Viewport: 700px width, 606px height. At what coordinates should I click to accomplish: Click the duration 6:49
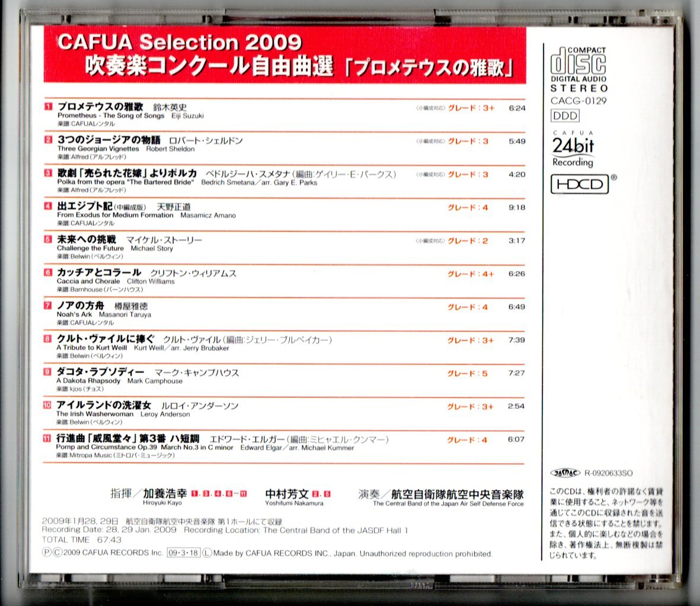pyautogui.click(x=516, y=307)
